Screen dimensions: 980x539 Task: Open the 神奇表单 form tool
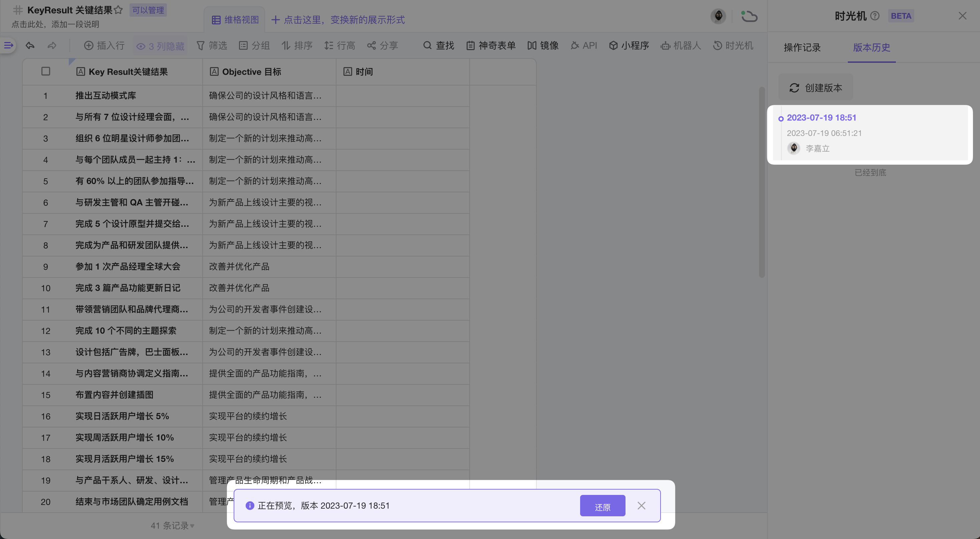point(491,46)
